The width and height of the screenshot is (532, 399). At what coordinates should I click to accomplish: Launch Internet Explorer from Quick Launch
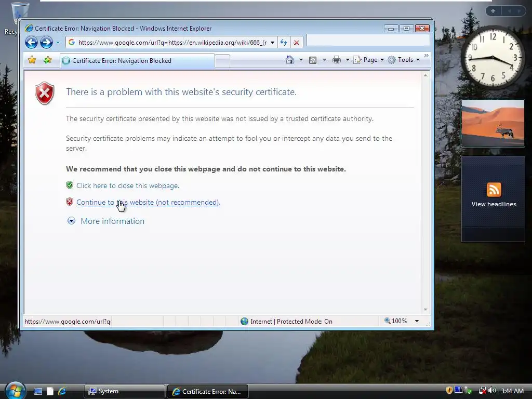coord(62,391)
